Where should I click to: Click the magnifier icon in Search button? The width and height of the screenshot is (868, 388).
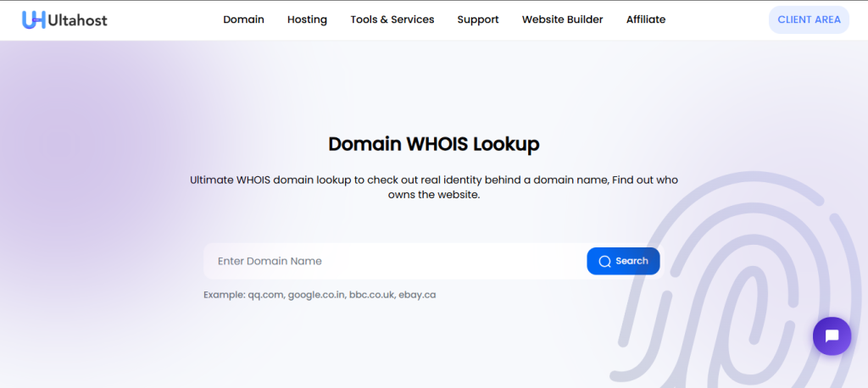pos(604,261)
